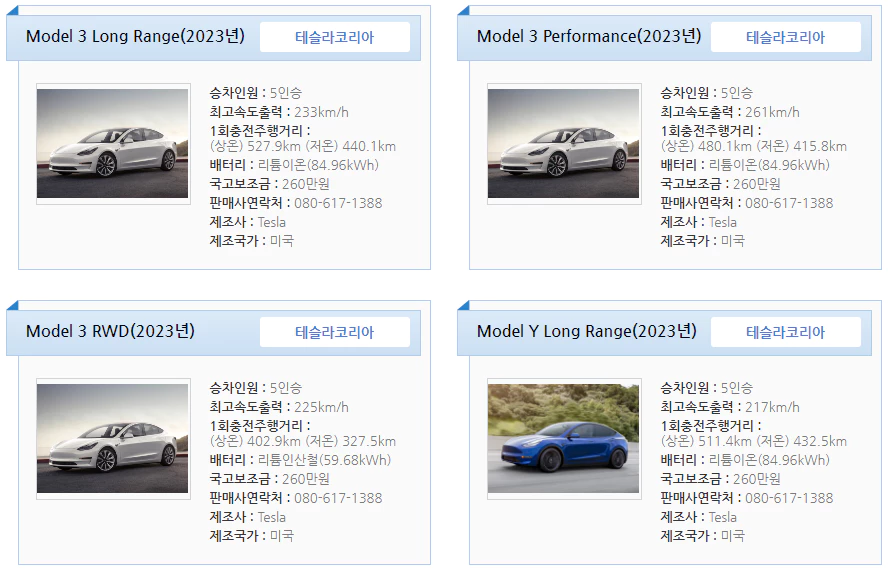Click range text (상온) 480.1km (저온) 415.8km
The image size is (888, 569).
(x=754, y=146)
